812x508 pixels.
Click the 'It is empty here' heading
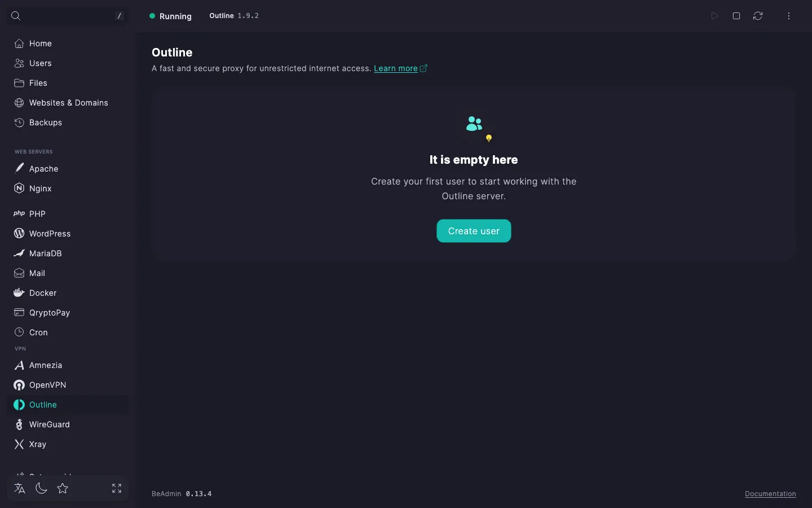tap(474, 160)
